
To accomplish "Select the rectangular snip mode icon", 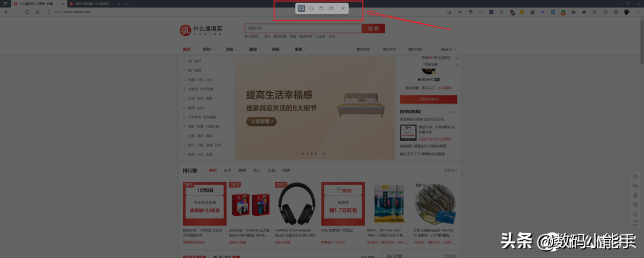I will pyautogui.click(x=302, y=8).
